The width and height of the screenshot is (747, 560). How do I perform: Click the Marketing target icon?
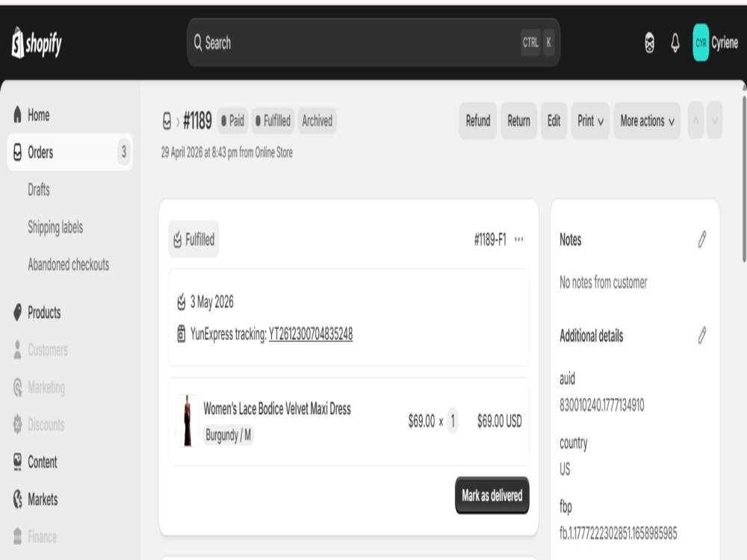pos(18,387)
